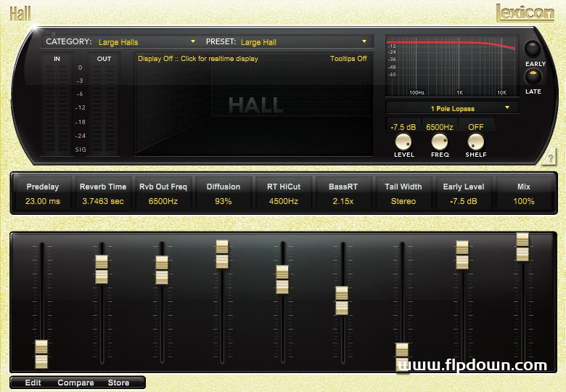This screenshot has width=566, height=392.
Task: Click Compare button
Action: click(x=75, y=383)
